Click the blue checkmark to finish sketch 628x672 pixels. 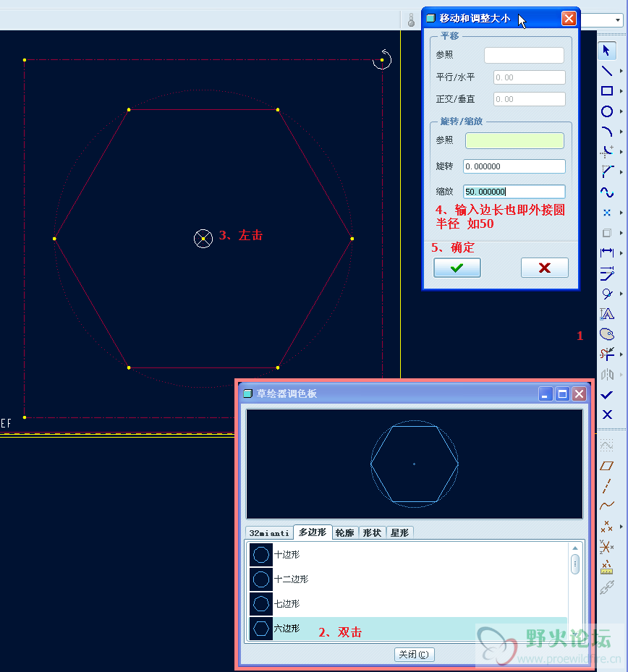606,395
